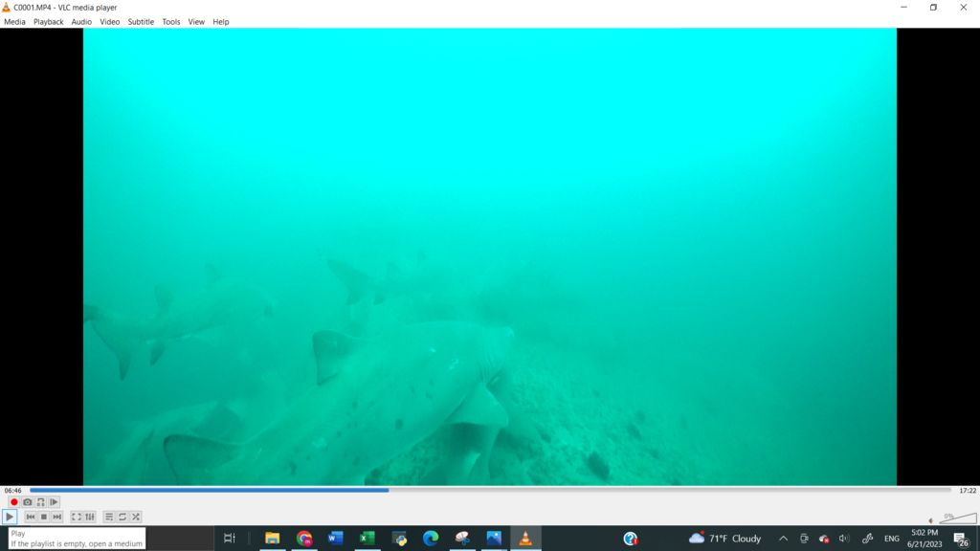
Task: Toggle fullscreen video mode
Action: (77, 517)
